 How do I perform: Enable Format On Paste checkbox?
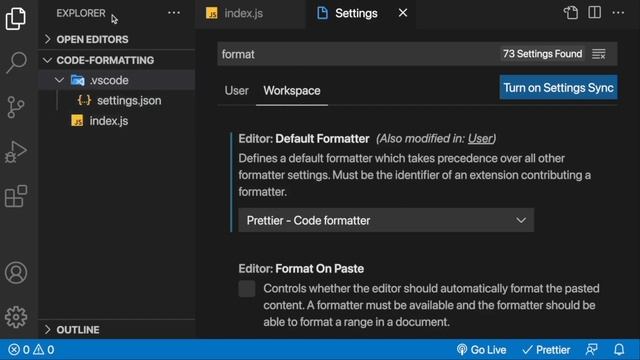point(247,289)
